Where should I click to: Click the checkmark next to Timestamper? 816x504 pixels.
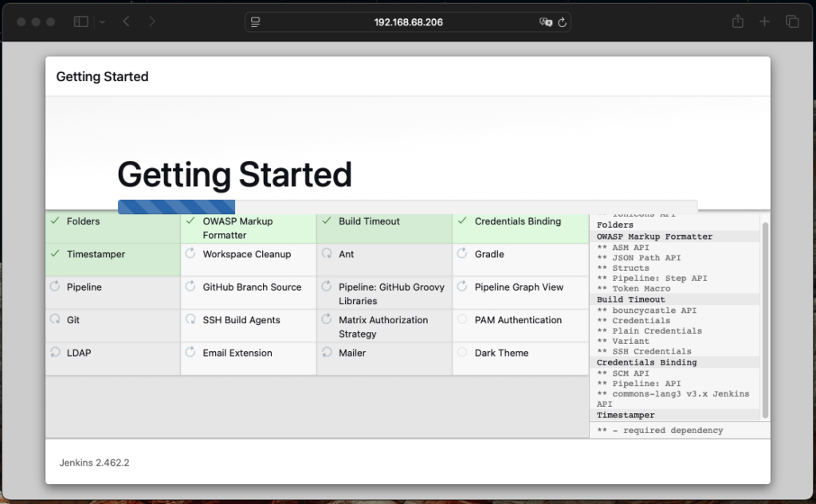[55, 254]
